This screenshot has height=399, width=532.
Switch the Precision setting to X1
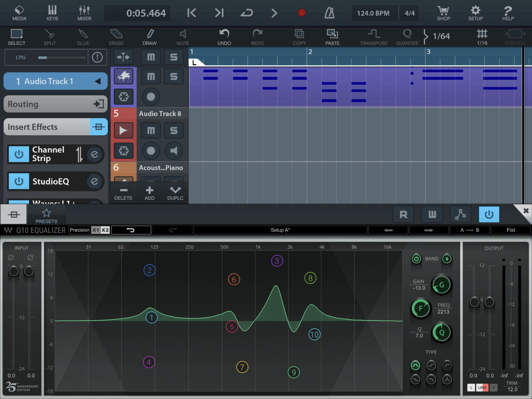[96, 230]
